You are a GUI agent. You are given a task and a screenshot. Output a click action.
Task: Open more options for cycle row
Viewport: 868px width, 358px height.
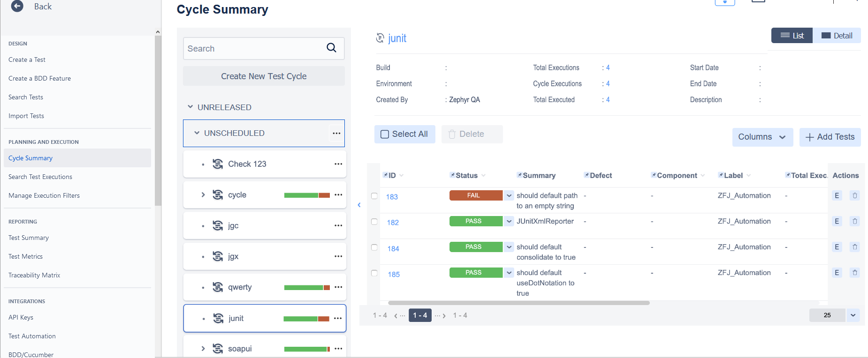pyautogui.click(x=338, y=195)
